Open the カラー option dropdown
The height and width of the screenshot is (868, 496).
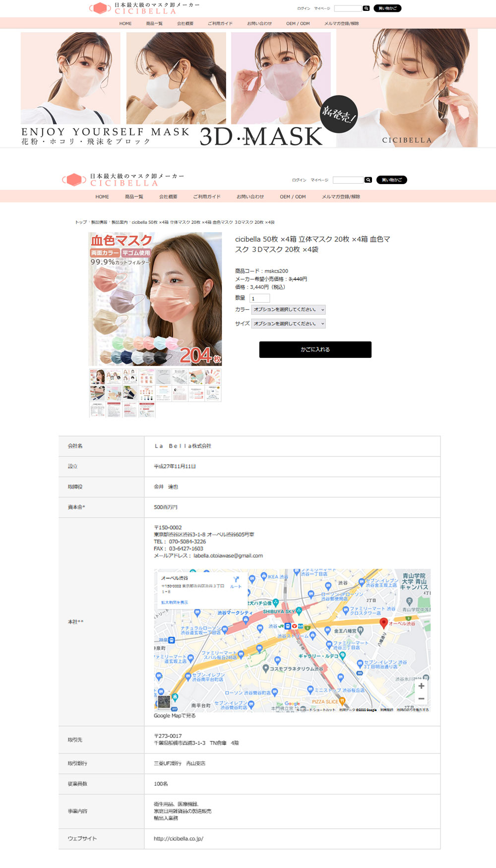click(x=289, y=310)
